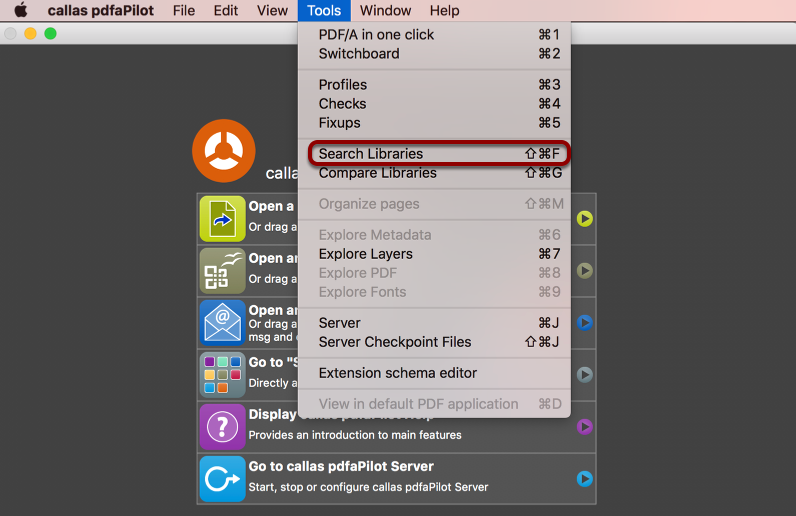Maximize window with green button
The height and width of the screenshot is (516, 796).
coord(50,34)
